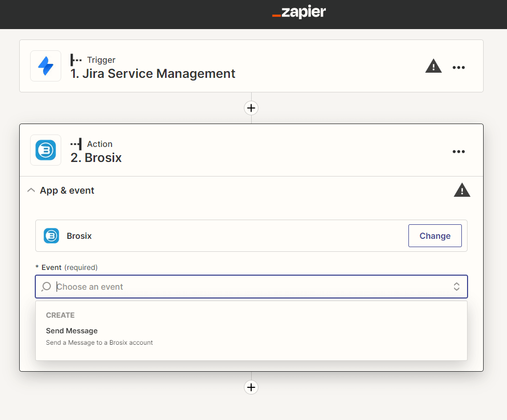Click the search magnifier in event field
The image size is (507, 420).
coord(46,287)
